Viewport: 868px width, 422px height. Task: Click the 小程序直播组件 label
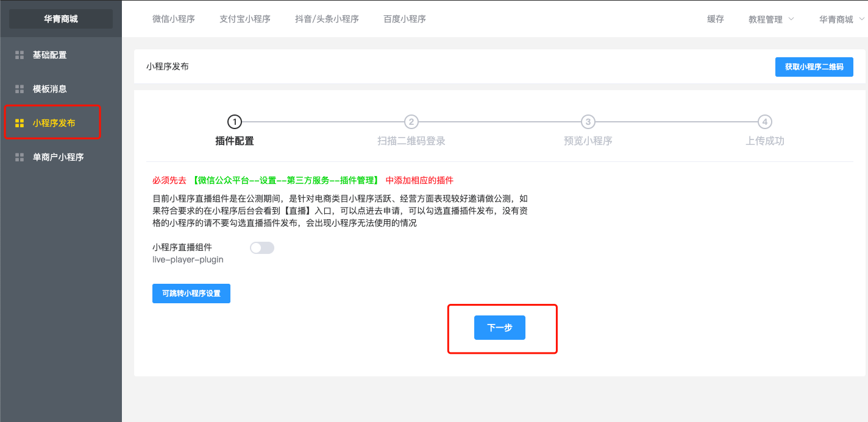pyautogui.click(x=182, y=247)
